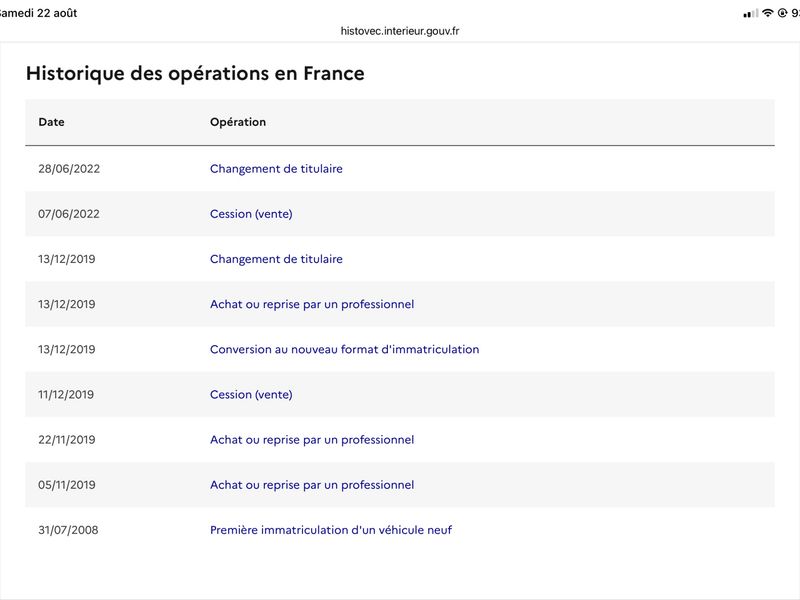Select Achat ou reprise dated 13/12/2019
This screenshot has width=800, height=600.
click(x=312, y=304)
